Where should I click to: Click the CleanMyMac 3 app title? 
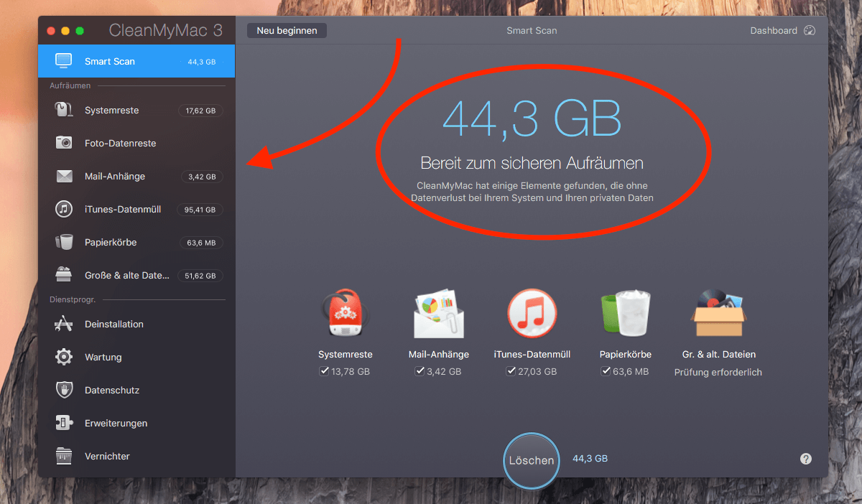[x=166, y=31]
